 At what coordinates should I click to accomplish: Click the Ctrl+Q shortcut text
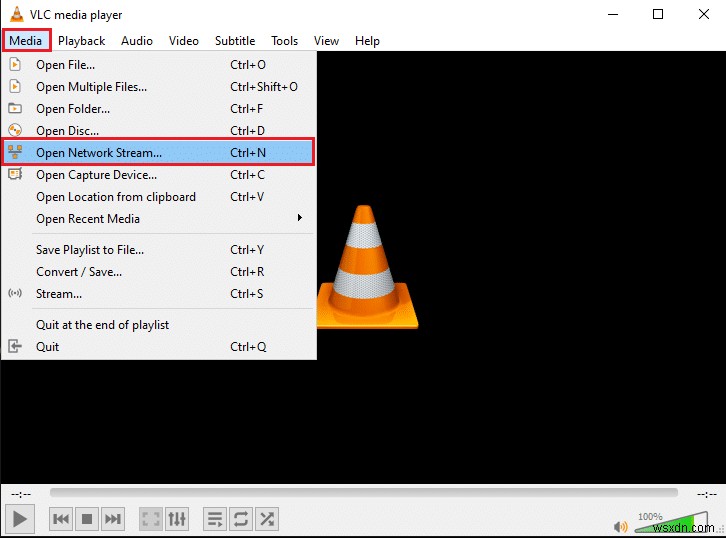(x=248, y=347)
